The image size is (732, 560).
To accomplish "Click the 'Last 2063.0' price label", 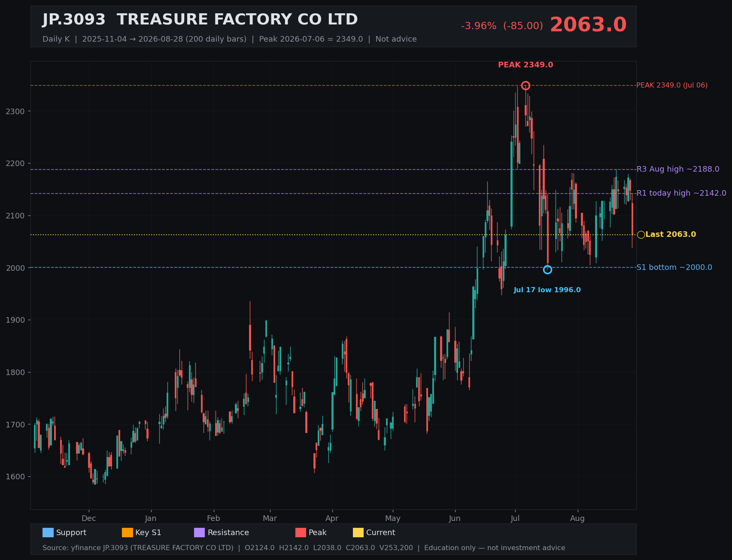I will (x=671, y=235).
